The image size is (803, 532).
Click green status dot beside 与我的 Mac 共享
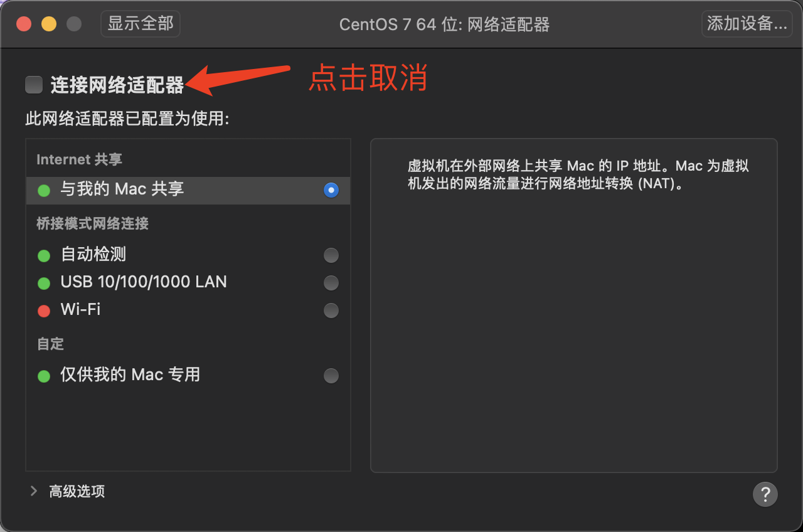coord(44,190)
